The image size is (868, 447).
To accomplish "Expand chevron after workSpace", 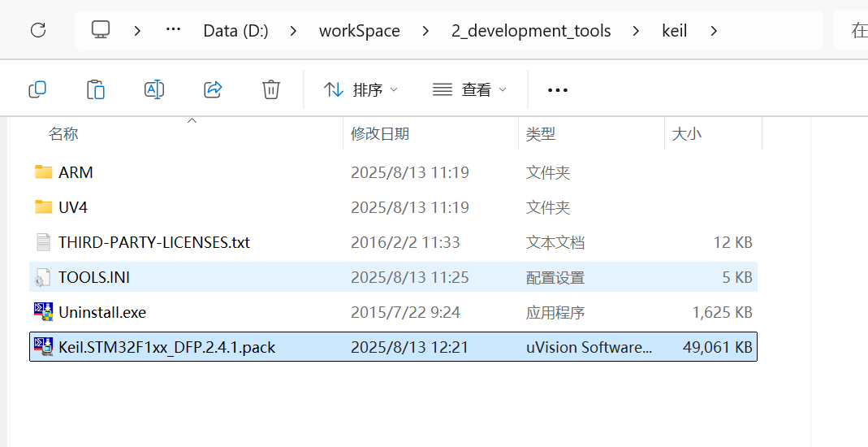I will [425, 30].
